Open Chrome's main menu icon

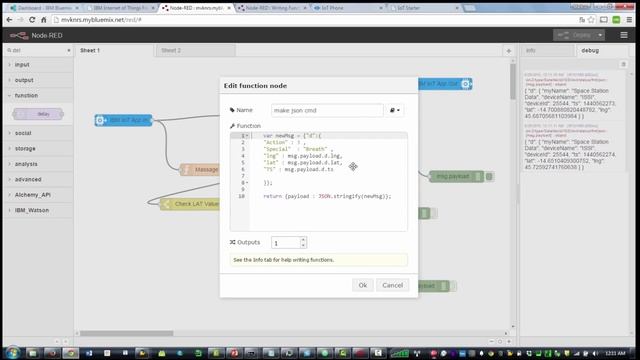coord(629,20)
